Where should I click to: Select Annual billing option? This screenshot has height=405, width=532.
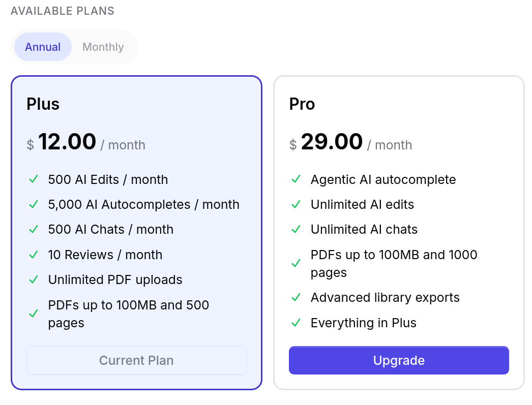(x=43, y=47)
